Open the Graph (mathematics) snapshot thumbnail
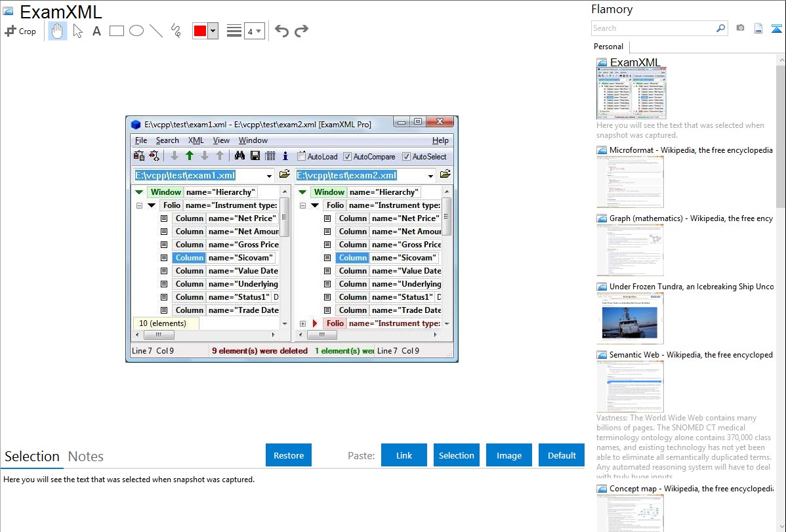This screenshot has height=532, width=786. (x=630, y=250)
